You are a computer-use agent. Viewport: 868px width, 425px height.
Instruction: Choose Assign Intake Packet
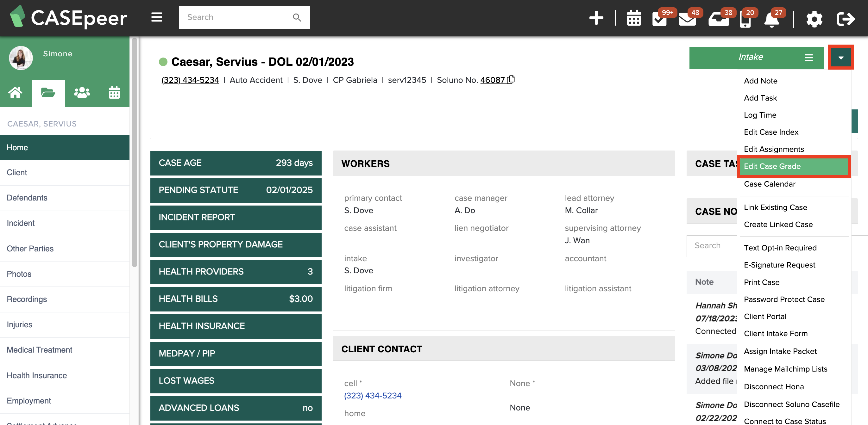(780, 351)
